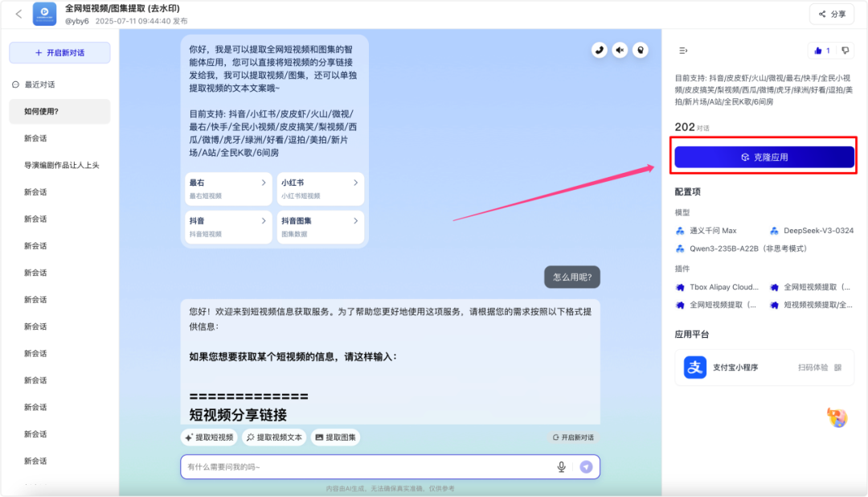Screen dimensions: 868x497
Task: Open the 如何使用? conversation
Action: (x=59, y=111)
